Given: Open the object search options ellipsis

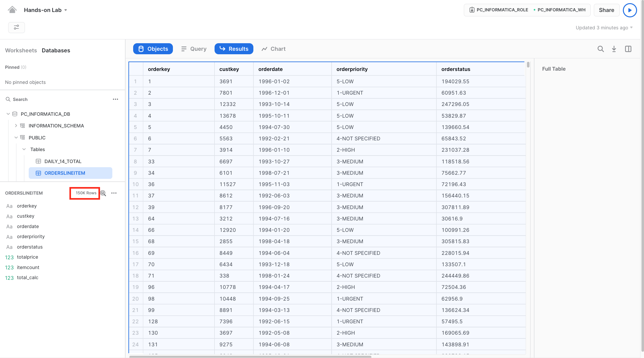Looking at the screenshot, I should pyautogui.click(x=115, y=99).
